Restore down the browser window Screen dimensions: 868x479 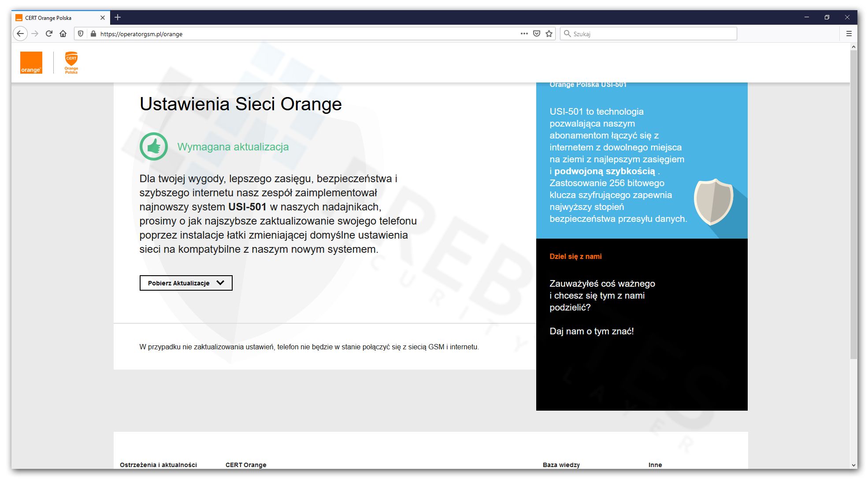(827, 17)
